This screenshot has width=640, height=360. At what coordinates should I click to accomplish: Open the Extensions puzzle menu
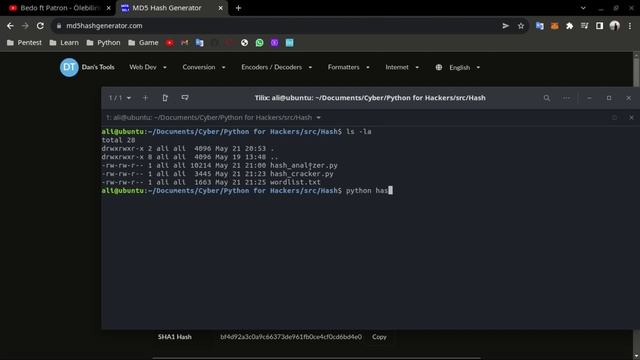pyautogui.click(x=569, y=26)
